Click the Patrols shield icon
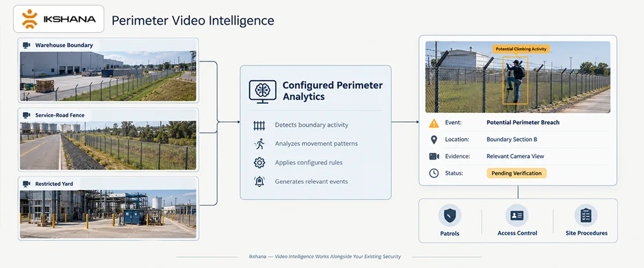This screenshot has height=268, width=644. point(450,215)
